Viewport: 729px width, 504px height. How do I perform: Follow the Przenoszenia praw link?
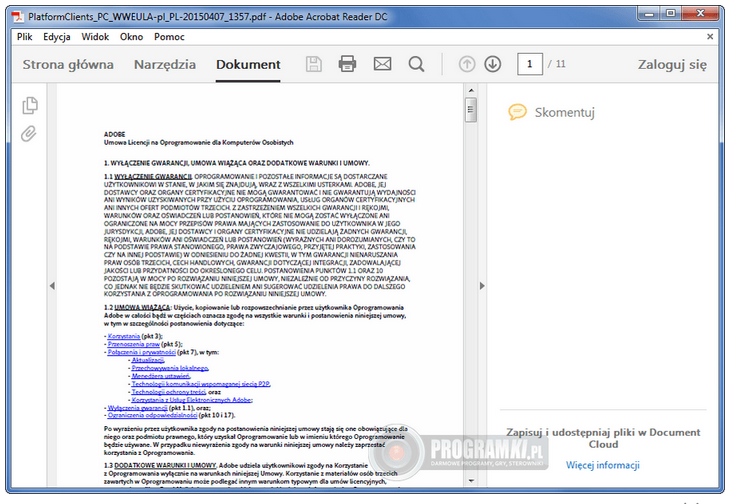[134, 344]
